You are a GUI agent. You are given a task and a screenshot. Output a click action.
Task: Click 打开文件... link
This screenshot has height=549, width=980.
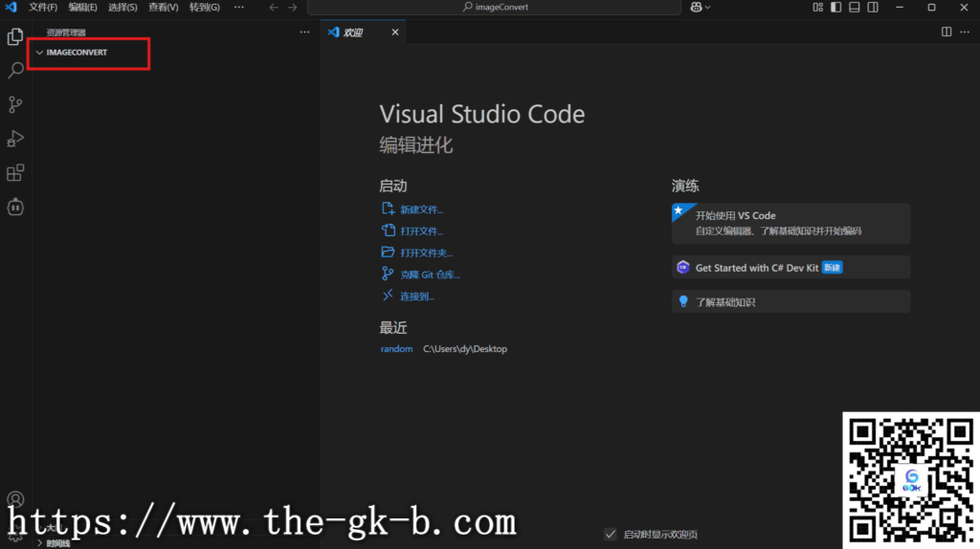(421, 231)
